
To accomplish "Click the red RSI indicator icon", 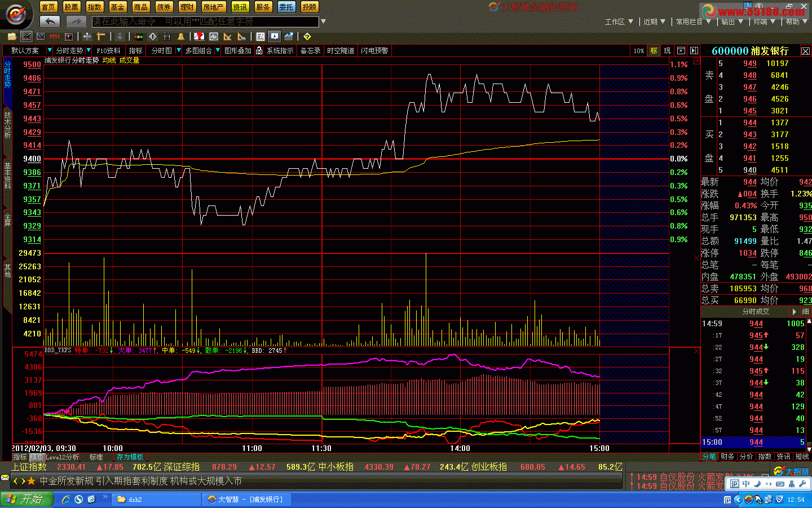I will coord(55,36).
